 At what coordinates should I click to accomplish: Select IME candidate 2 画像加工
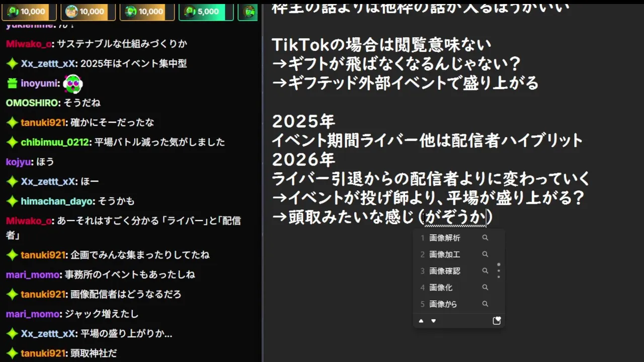(x=445, y=254)
